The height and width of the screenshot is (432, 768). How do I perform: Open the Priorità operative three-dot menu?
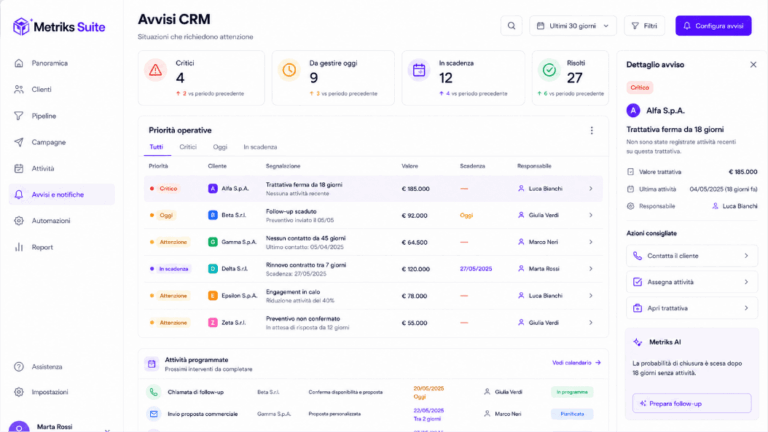click(592, 130)
